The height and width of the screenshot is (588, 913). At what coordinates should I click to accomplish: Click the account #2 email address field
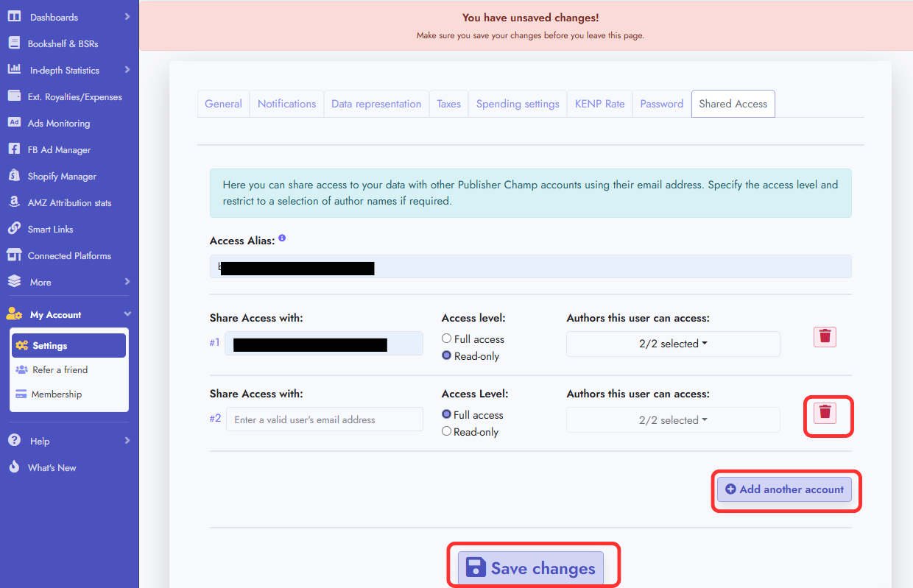(324, 419)
